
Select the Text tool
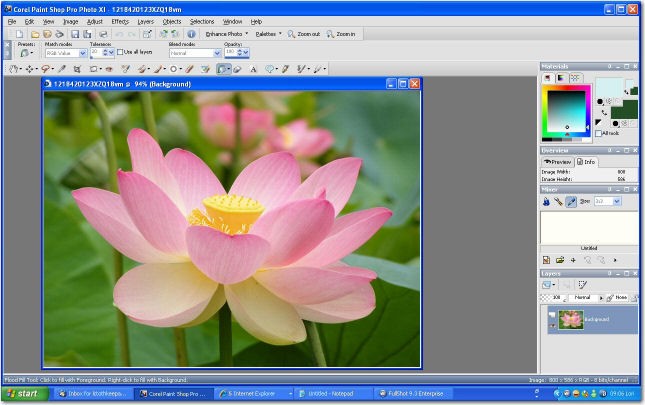click(x=253, y=69)
